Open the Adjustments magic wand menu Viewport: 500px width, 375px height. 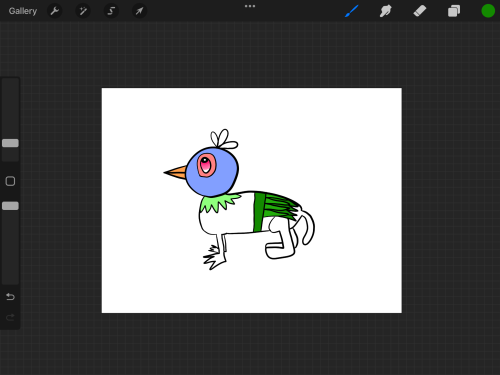(83, 11)
